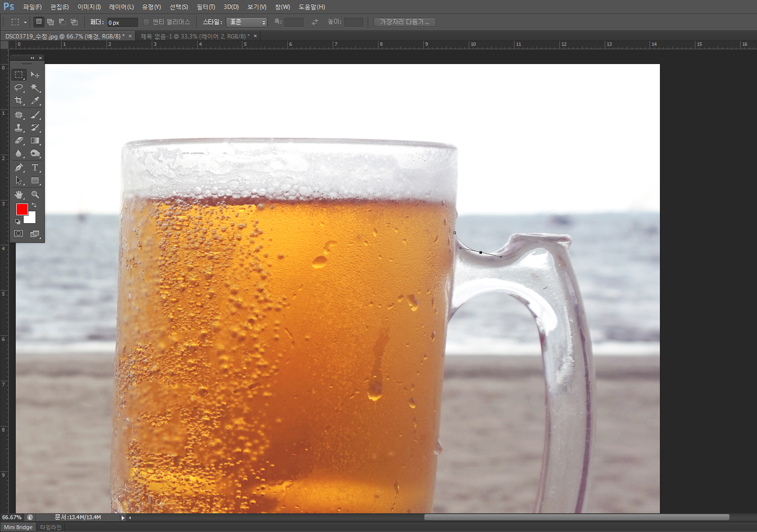Viewport: 757px width, 532px height.
Task: Select the Gradient tool
Action: click(35, 140)
